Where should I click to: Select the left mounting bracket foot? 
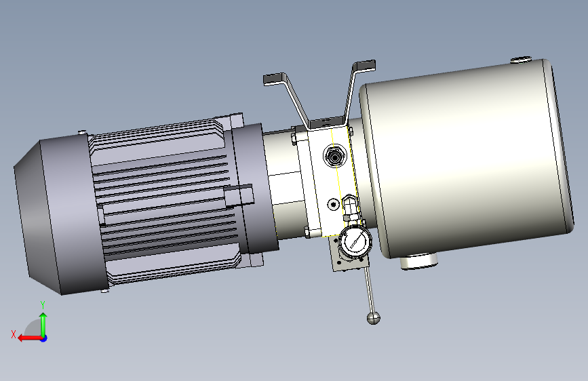pyautogui.click(x=275, y=79)
